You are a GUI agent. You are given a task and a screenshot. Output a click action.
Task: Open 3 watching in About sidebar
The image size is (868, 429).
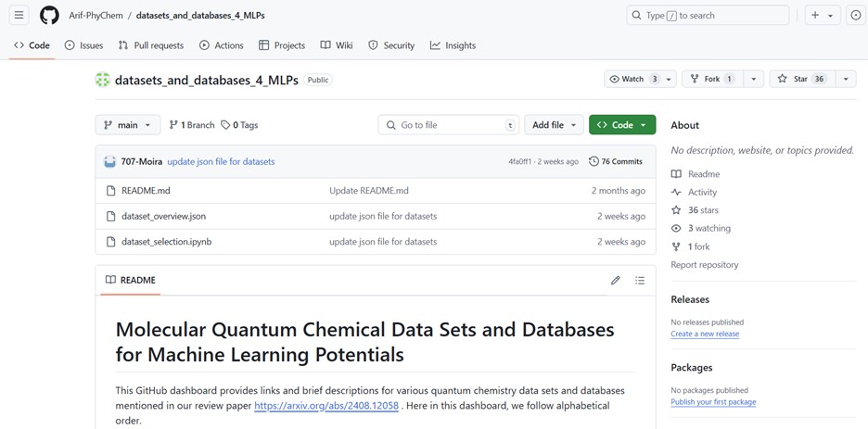tap(709, 228)
